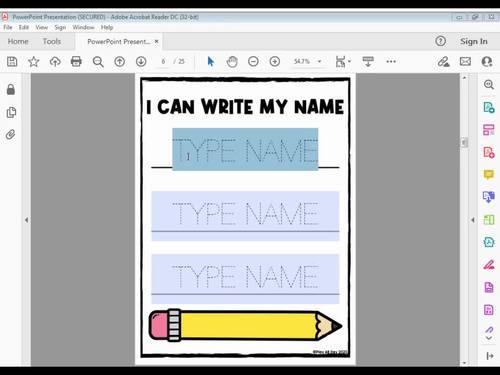500x375 pixels.
Task: Open page thumbnails panel
Action: coord(11,112)
